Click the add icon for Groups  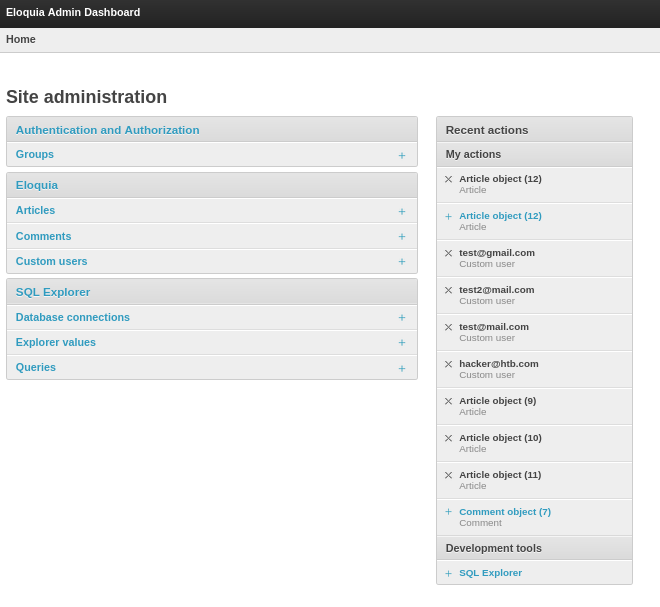point(402,156)
